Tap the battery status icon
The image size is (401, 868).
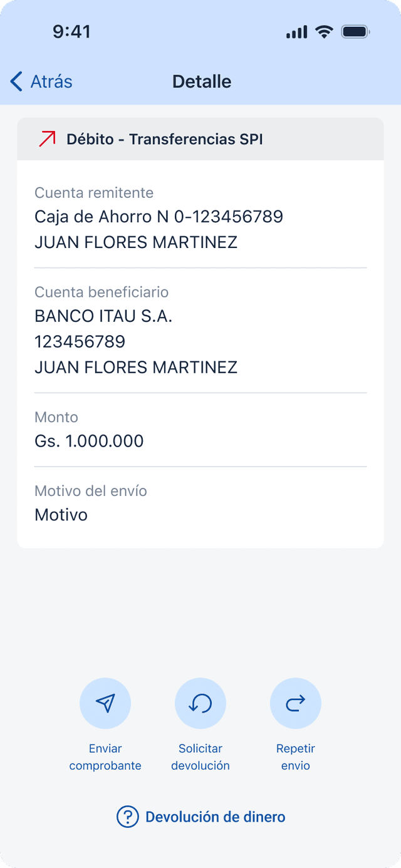click(x=355, y=32)
